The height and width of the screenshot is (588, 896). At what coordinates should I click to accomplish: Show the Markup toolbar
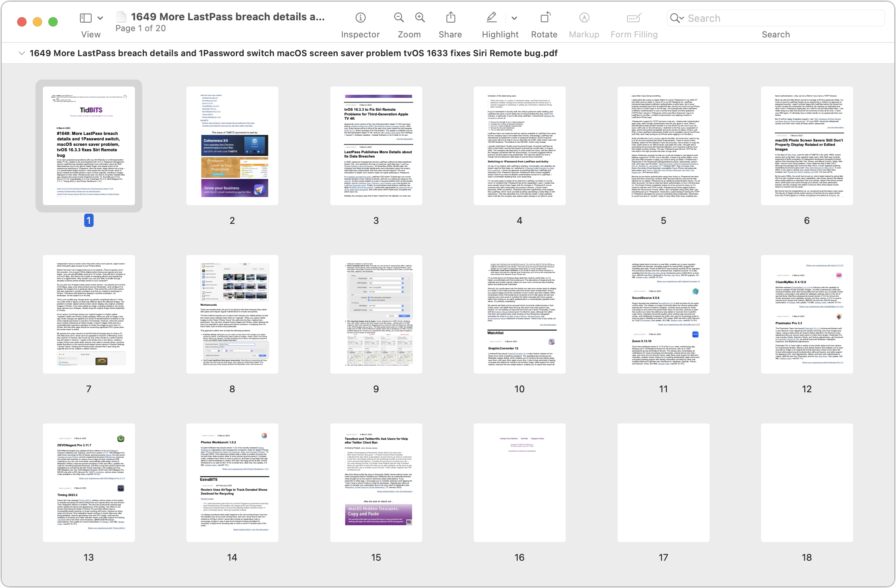click(584, 18)
